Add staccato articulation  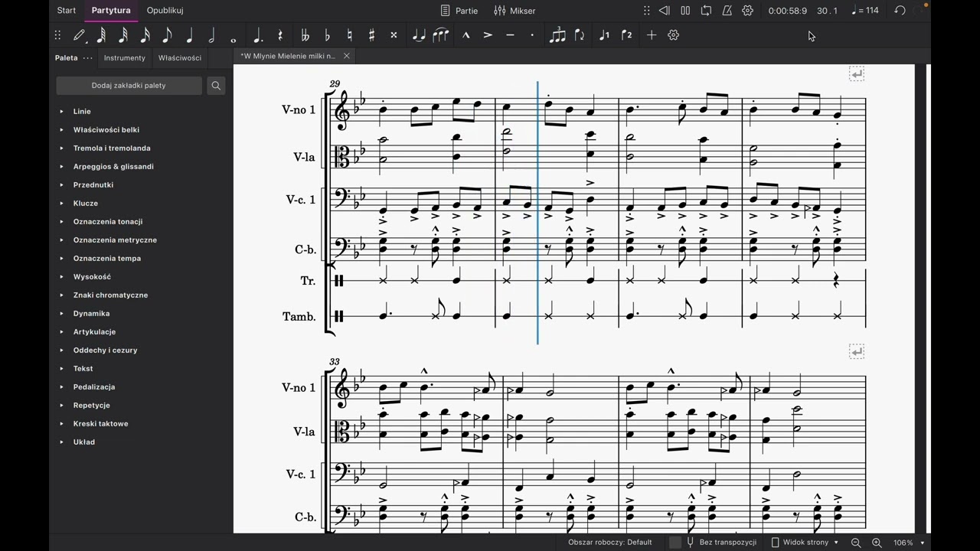532,35
